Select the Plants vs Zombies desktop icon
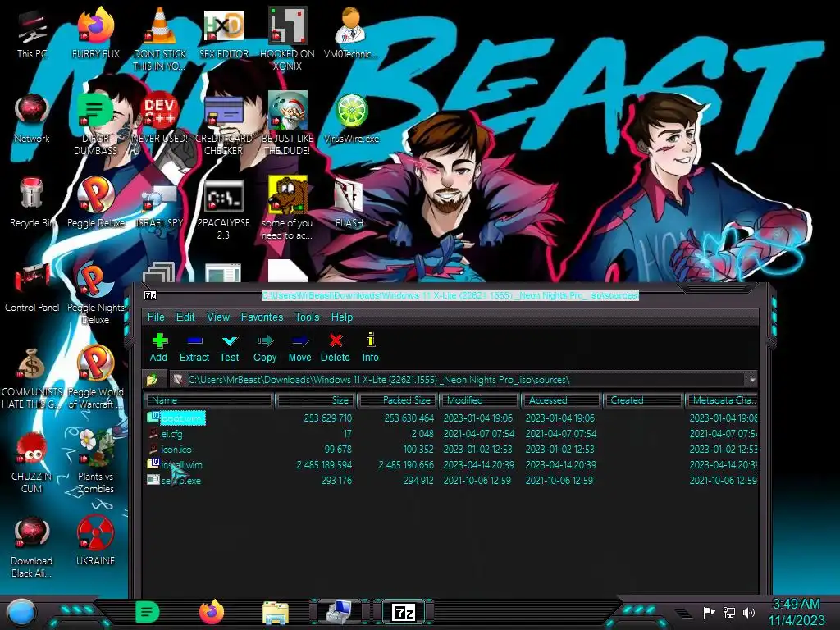This screenshot has width=840, height=630. tap(96, 461)
